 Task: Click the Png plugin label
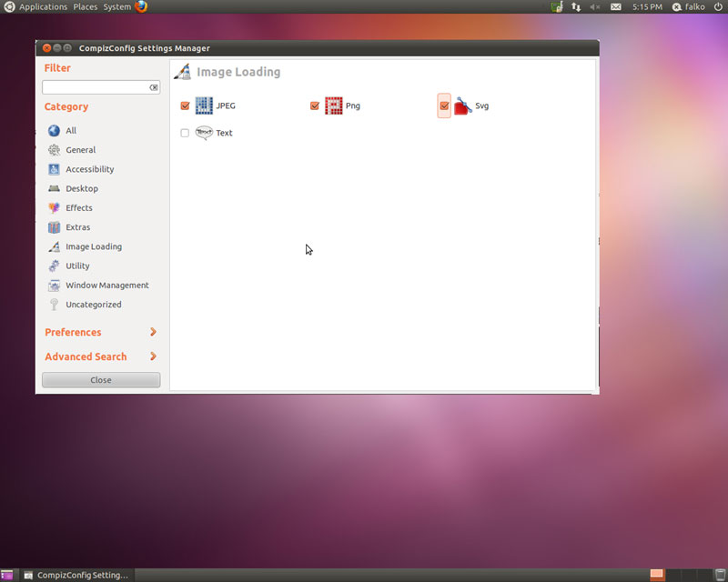click(353, 105)
